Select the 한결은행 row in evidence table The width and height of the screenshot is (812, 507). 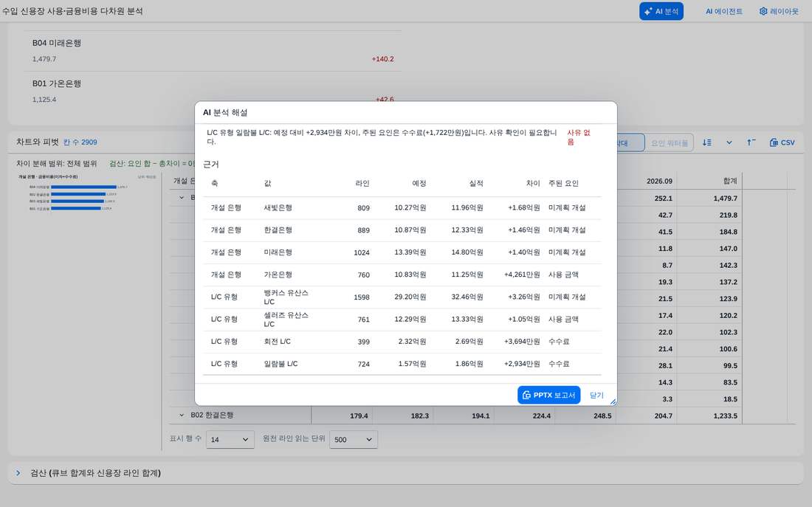point(402,230)
